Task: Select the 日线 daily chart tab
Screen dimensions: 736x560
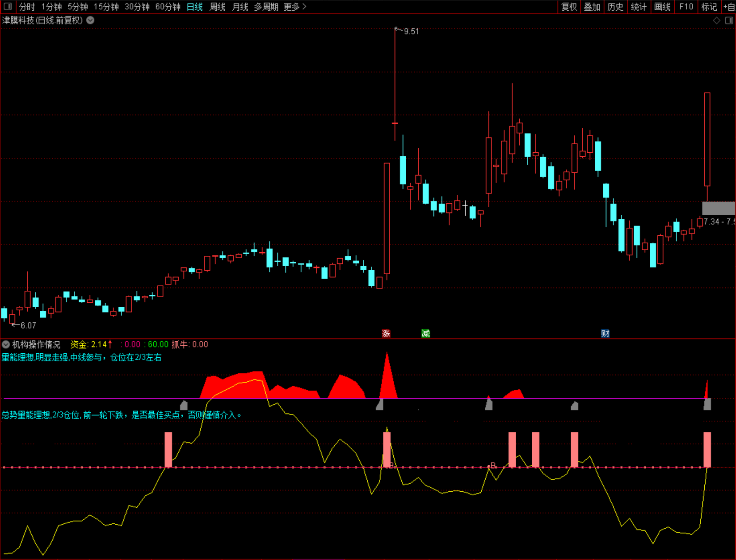Action: tap(194, 7)
